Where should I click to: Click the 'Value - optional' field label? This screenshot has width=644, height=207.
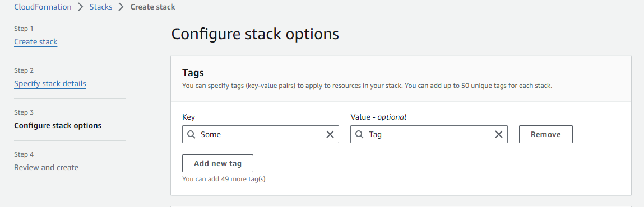click(x=378, y=117)
